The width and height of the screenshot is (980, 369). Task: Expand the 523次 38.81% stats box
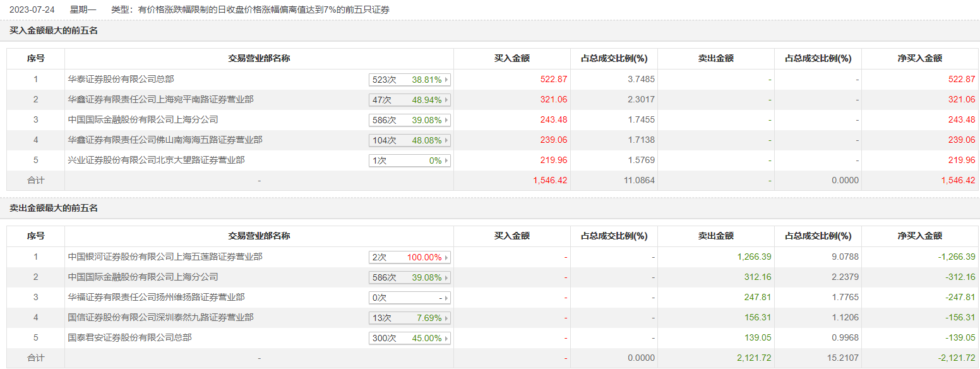[410, 80]
